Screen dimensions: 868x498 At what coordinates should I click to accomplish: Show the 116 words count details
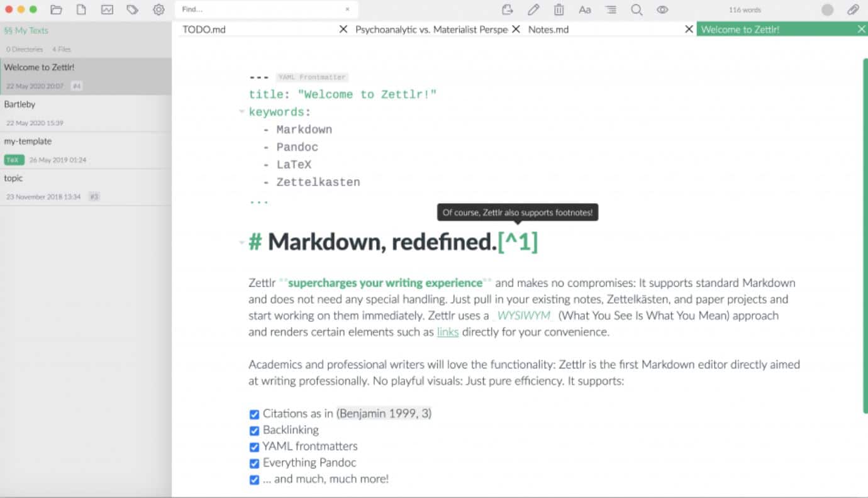tap(745, 10)
